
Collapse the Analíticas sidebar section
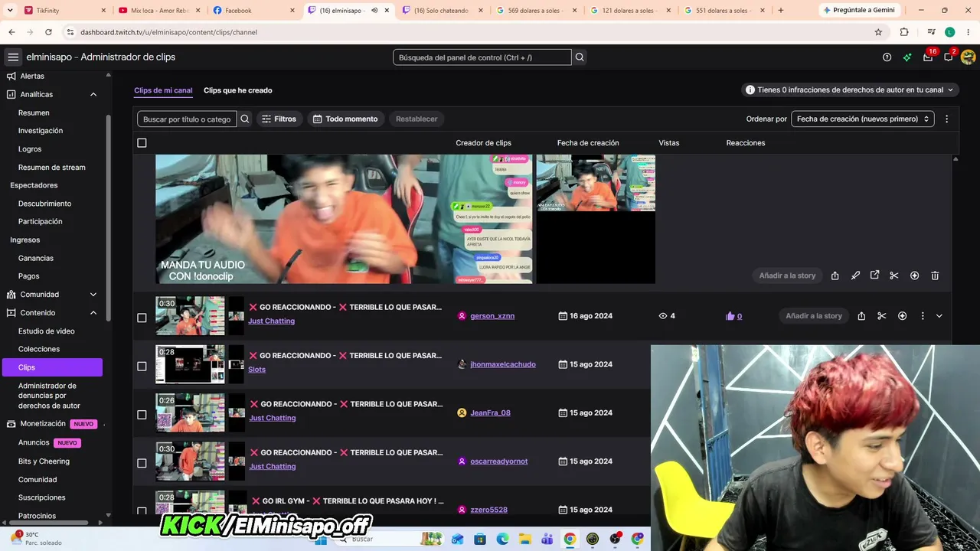tap(93, 94)
